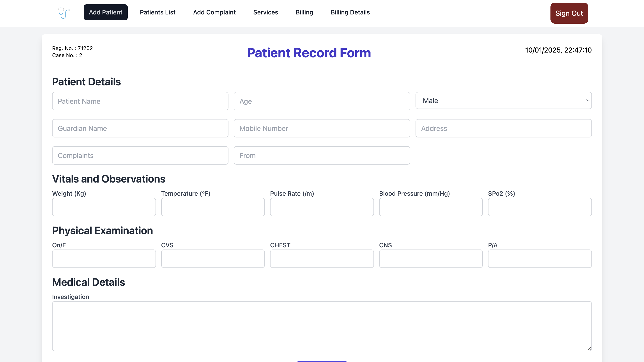This screenshot has height=362, width=644.
Task: Click the stethoscope logo icon
Action: coord(64,13)
